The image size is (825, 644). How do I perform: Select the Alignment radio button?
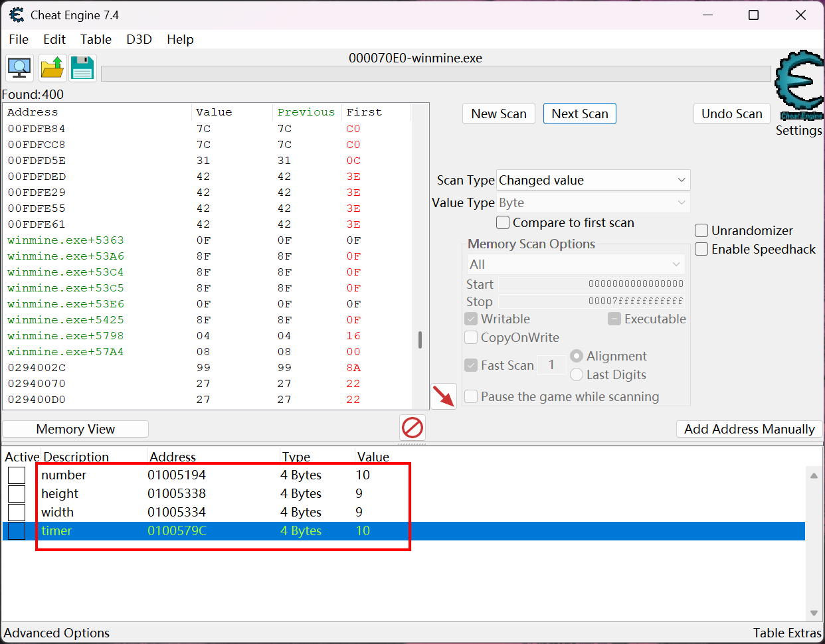[577, 356]
